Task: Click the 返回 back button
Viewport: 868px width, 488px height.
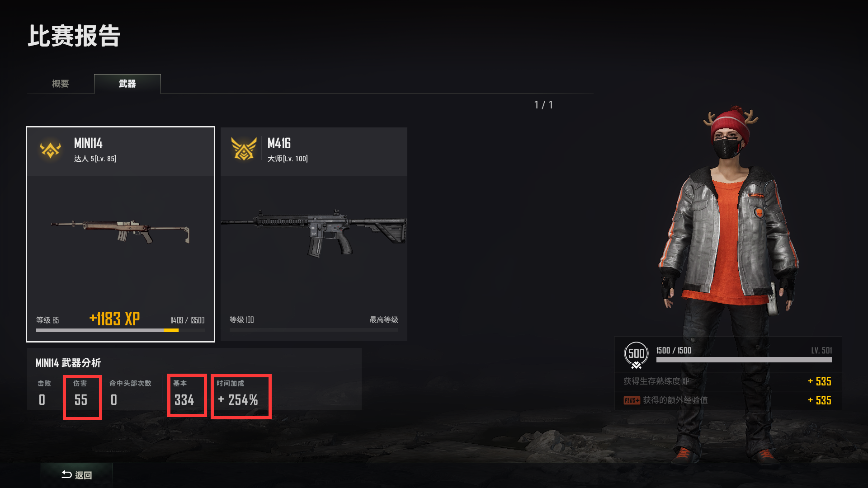Action: pyautogui.click(x=77, y=475)
